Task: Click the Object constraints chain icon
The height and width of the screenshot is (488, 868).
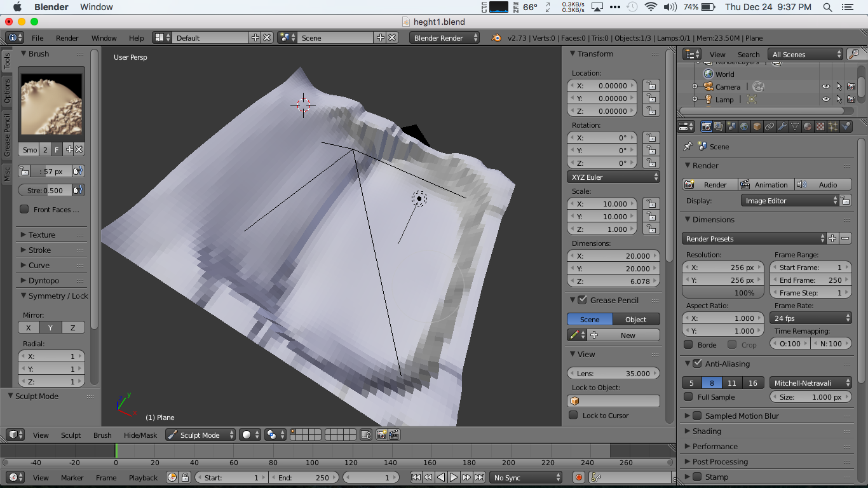Action: tap(770, 126)
